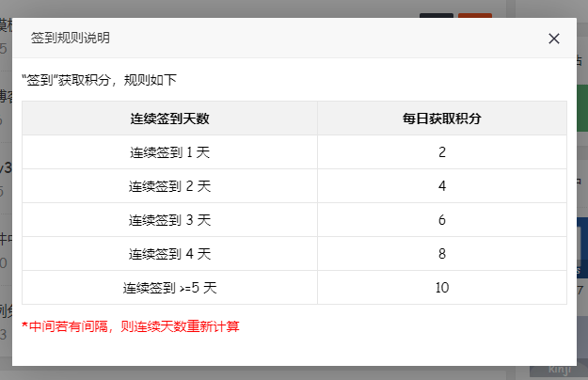Image resolution: width=588 pixels, height=380 pixels.
Task: Click the points value 2 cell
Action: pos(441,152)
